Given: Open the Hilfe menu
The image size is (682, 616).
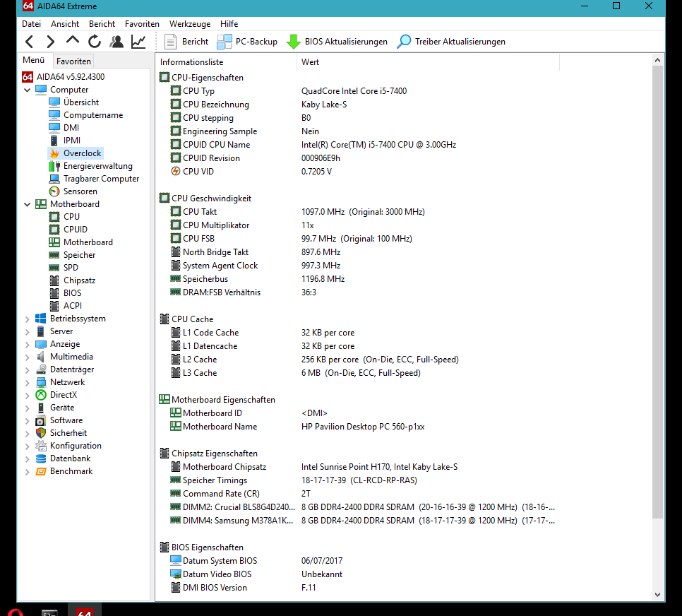Looking at the screenshot, I should (x=229, y=24).
